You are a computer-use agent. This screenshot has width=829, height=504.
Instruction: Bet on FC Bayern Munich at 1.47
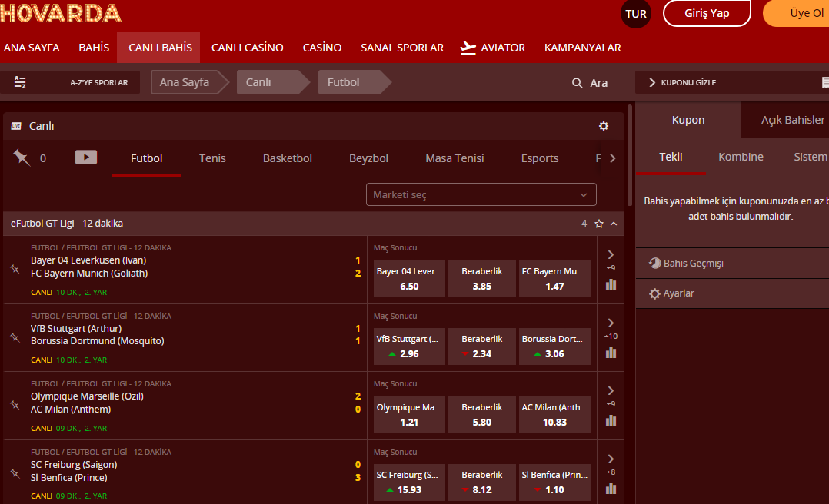[554, 278]
